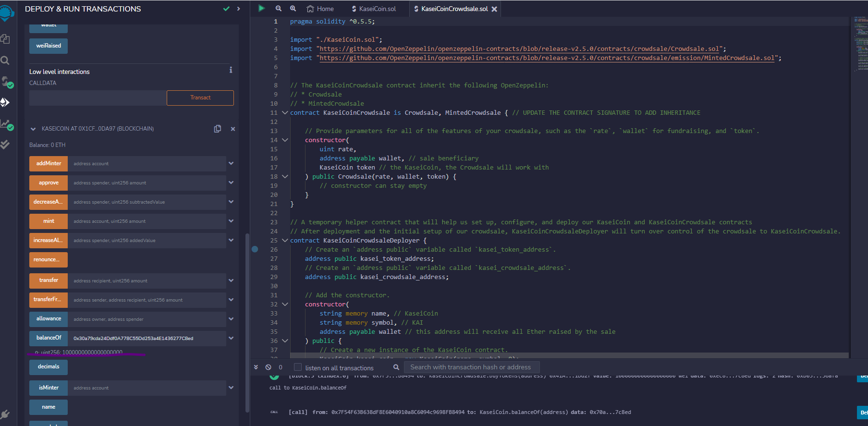868x426 pixels.
Task: Fold the KaseiCoinCrowdsaleDeployer contract at line 25
Action: click(x=285, y=241)
